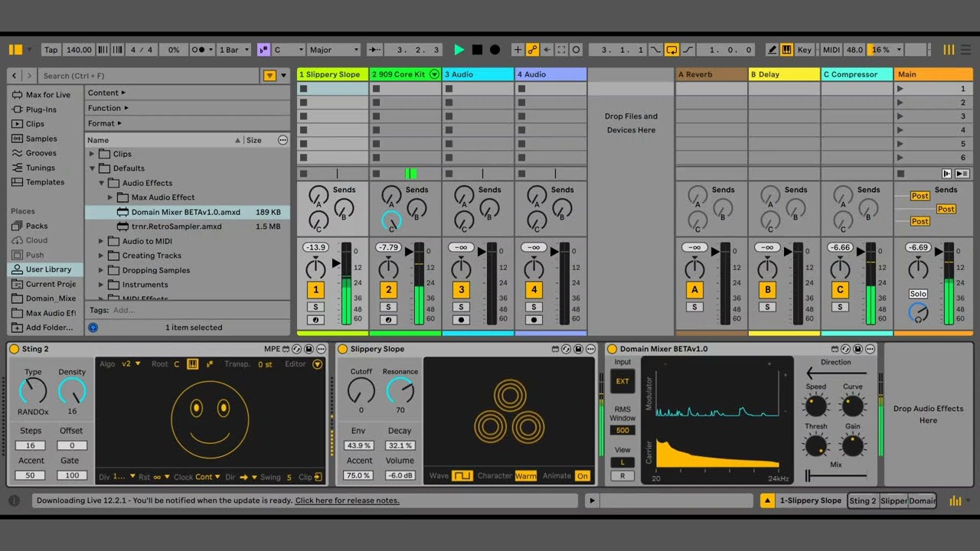Click the Follow playback icon
This screenshot has width=980, height=551.
374,50
